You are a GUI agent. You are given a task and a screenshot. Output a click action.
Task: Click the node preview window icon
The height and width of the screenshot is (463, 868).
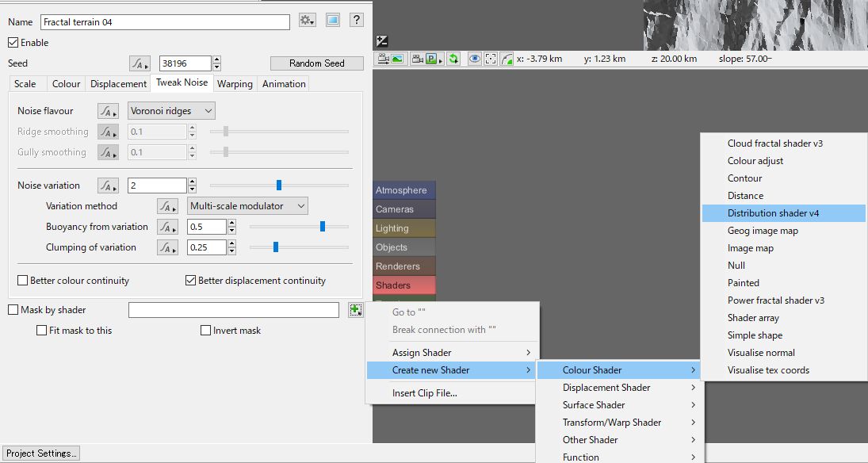(x=333, y=21)
